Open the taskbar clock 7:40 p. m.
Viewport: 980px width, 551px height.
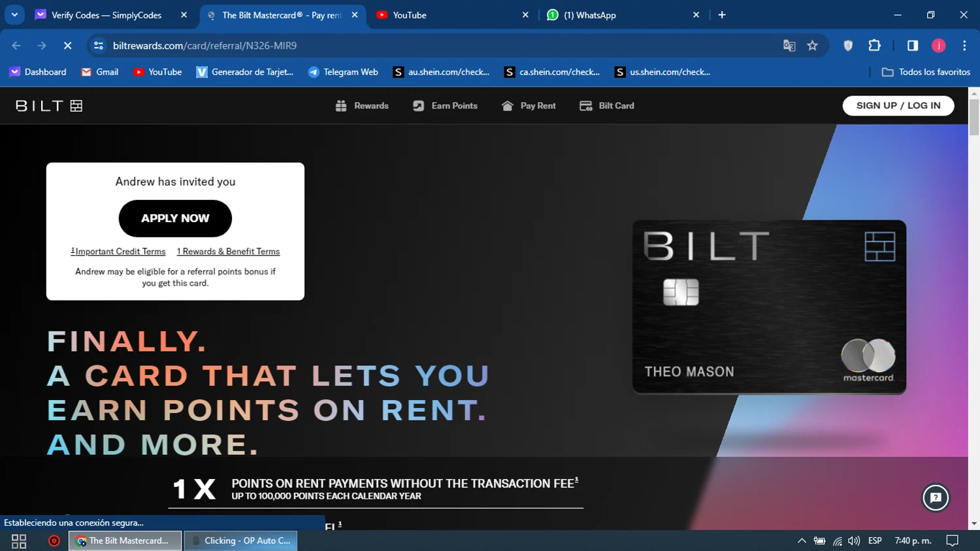(913, 541)
